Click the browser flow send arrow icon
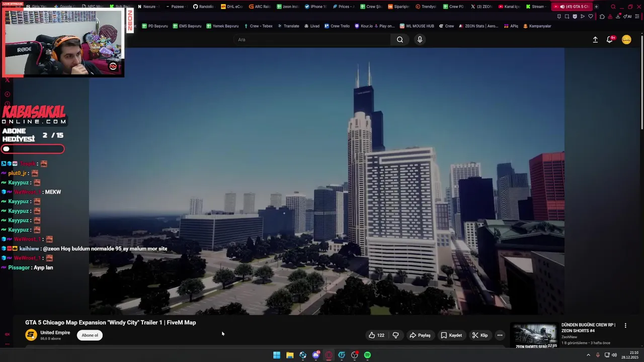The width and height of the screenshot is (644, 362). coord(583,16)
